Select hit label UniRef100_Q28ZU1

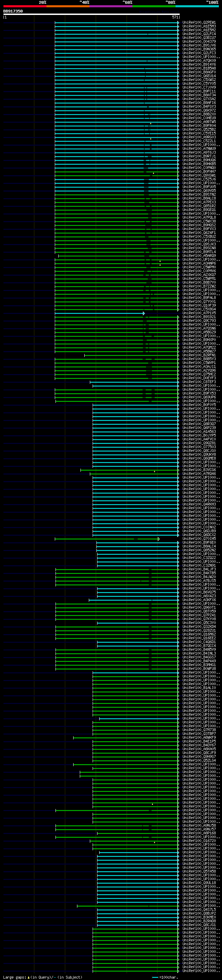199,630
